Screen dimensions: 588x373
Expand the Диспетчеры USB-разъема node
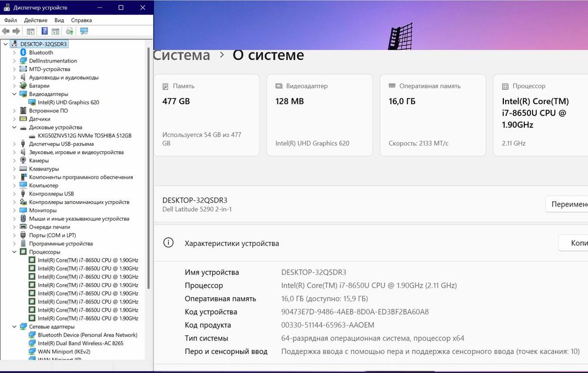14,144
